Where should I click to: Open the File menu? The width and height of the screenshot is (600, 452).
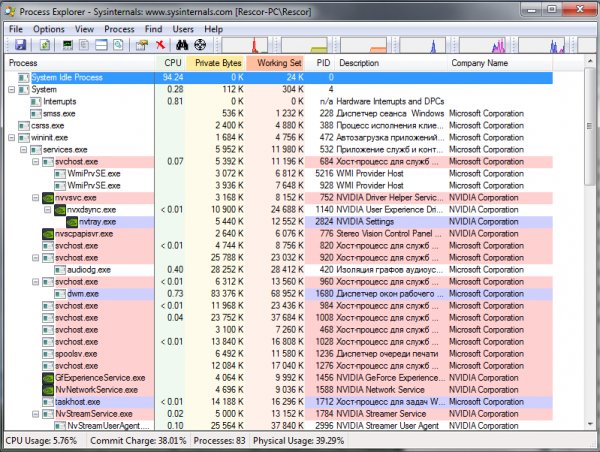pos(16,29)
